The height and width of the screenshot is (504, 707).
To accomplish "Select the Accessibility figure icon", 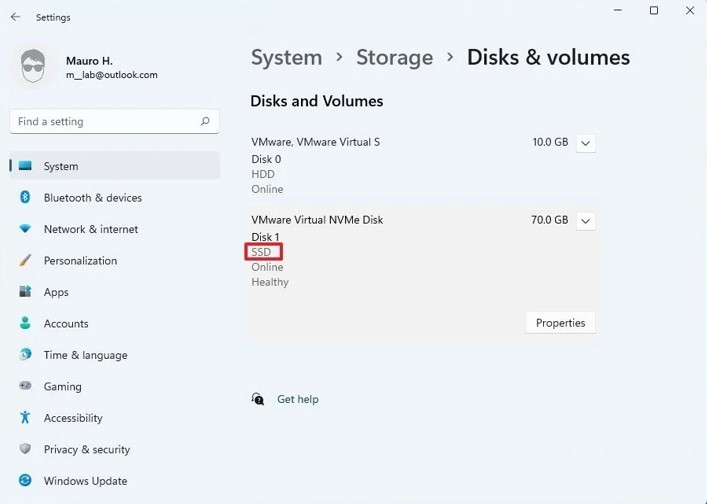I will pos(25,417).
